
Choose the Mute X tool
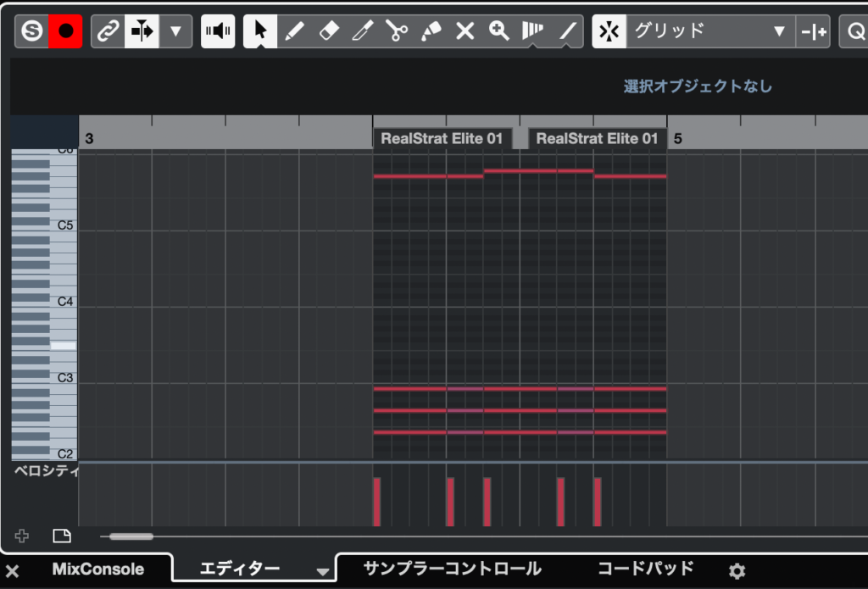point(465,32)
